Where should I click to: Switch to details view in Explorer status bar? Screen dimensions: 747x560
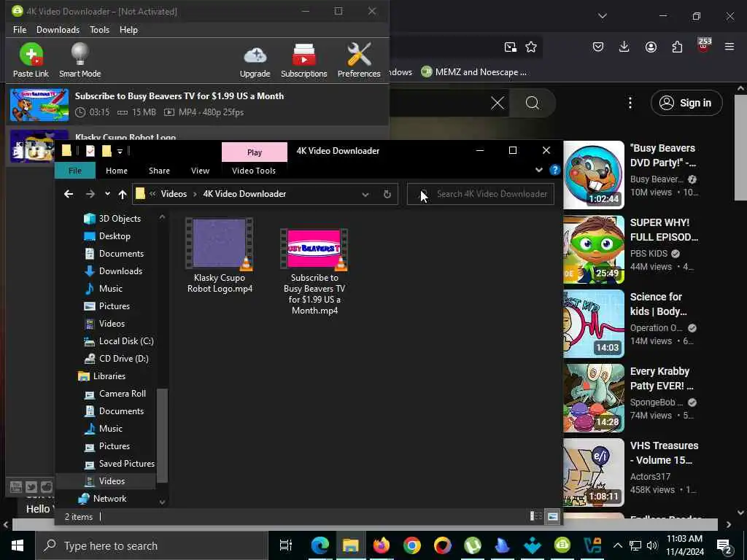pos(536,516)
